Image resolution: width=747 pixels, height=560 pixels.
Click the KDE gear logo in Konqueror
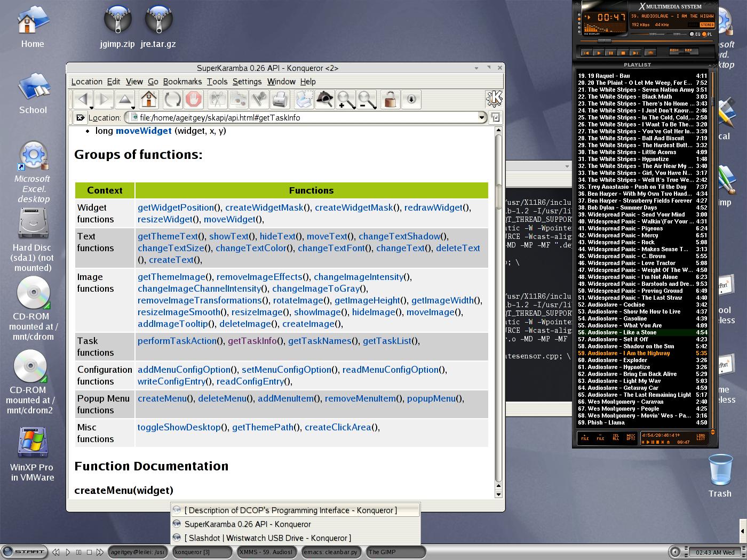point(494,99)
